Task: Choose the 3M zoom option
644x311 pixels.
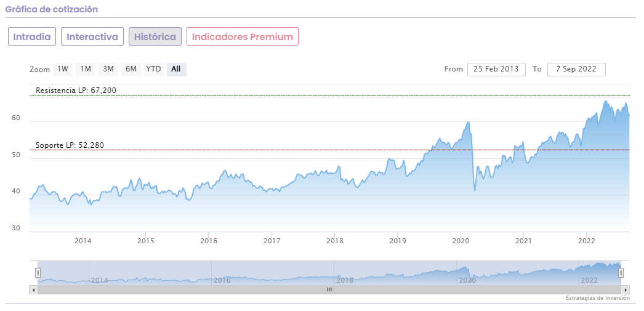Action: point(108,69)
